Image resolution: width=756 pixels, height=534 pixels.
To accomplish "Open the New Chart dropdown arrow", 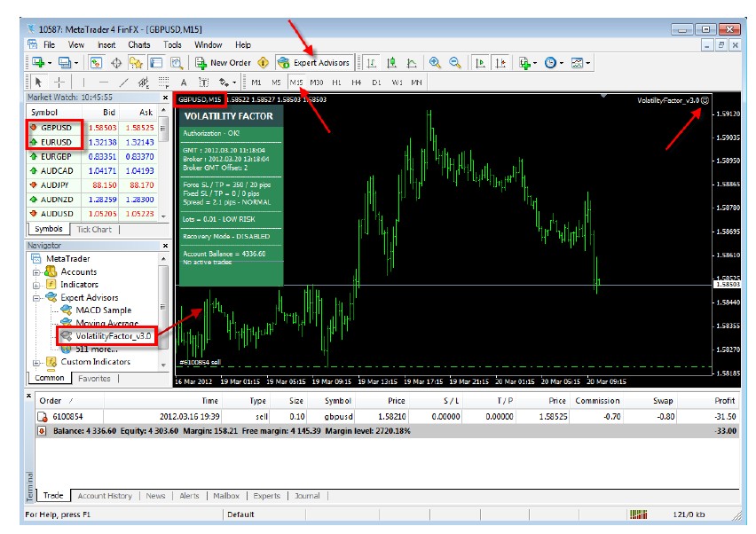I will tap(50, 63).
